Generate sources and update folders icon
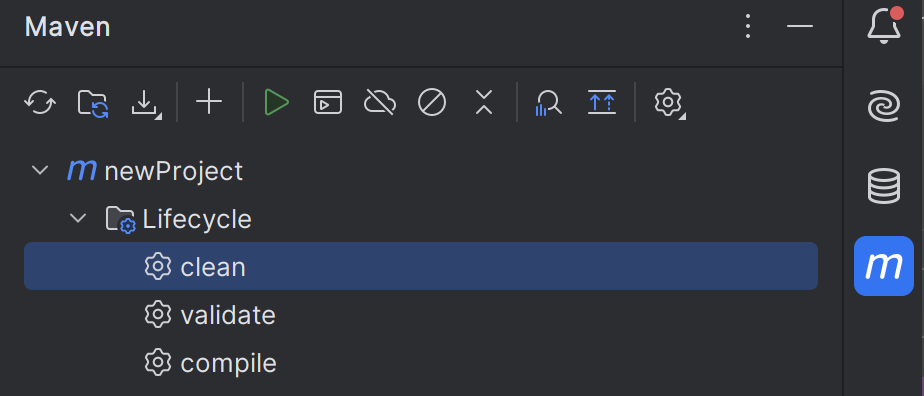 [x=93, y=103]
